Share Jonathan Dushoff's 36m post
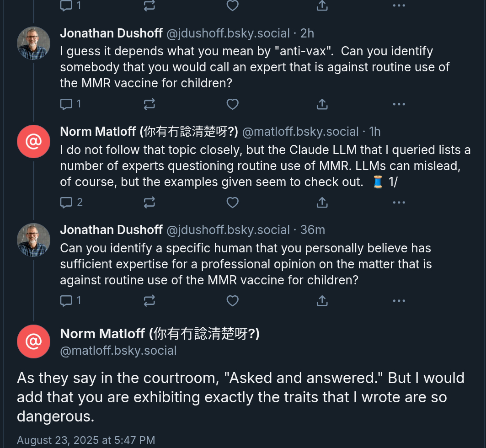486x448 pixels. point(322,300)
